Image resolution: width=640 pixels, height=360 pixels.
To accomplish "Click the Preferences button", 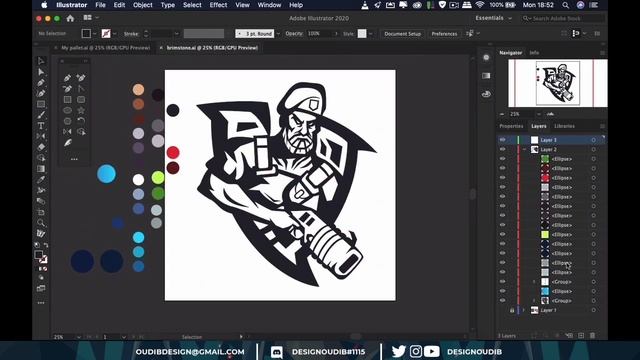I will tap(444, 34).
